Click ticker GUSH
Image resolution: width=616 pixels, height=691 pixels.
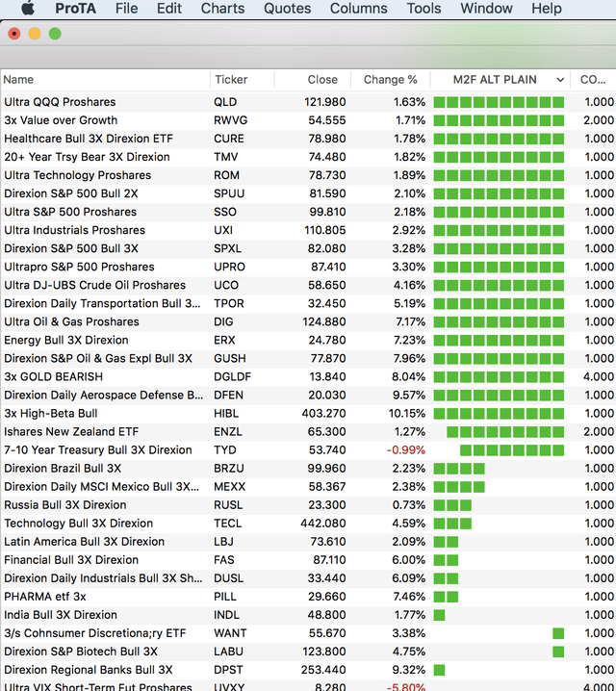(230, 359)
